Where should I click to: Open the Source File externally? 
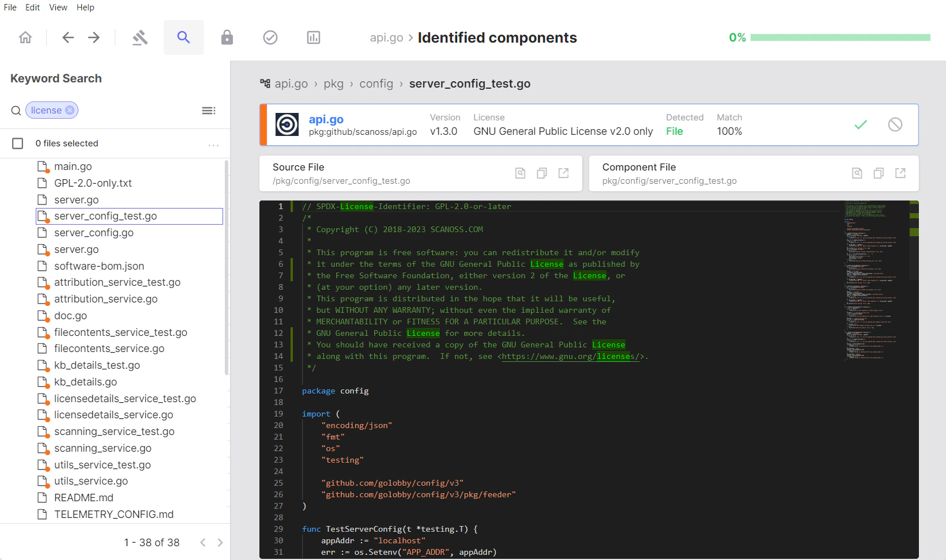click(x=564, y=173)
